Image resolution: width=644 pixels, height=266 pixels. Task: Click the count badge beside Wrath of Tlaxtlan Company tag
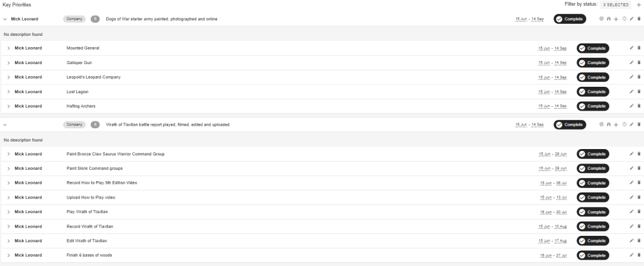pos(95,125)
